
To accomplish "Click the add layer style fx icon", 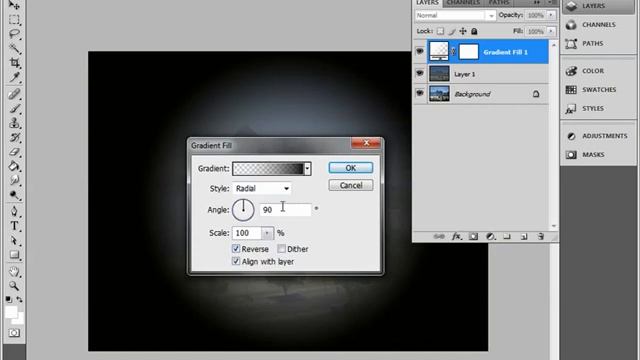I will (456, 236).
